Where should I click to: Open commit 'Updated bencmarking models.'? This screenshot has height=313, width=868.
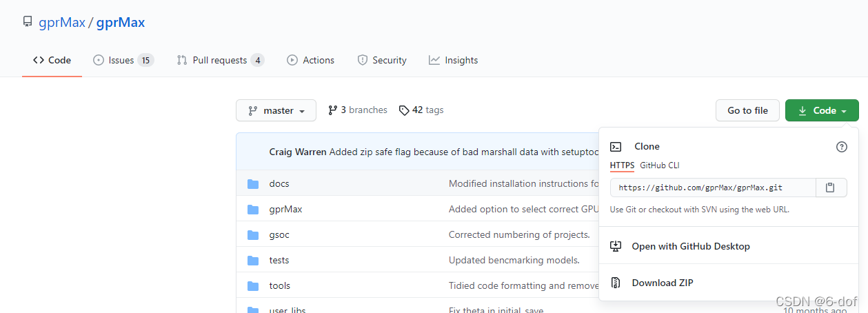(514, 261)
